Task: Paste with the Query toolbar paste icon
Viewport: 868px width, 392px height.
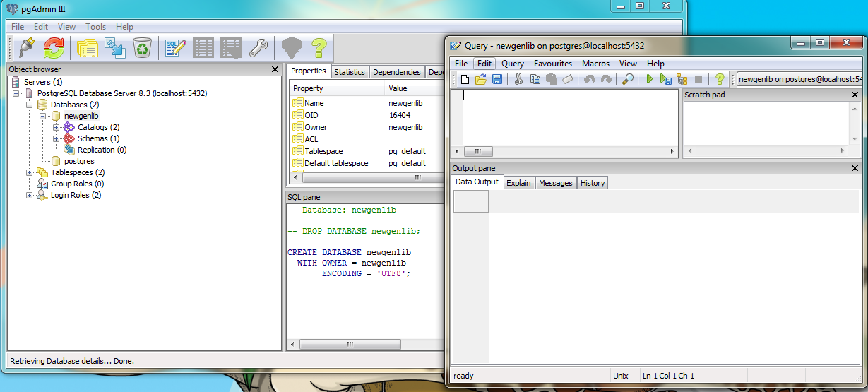Action: [551, 79]
